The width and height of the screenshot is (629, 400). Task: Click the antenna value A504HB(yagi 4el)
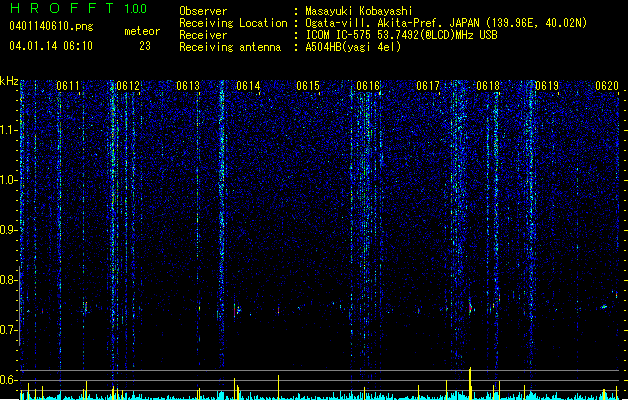(x=353, y=47)
